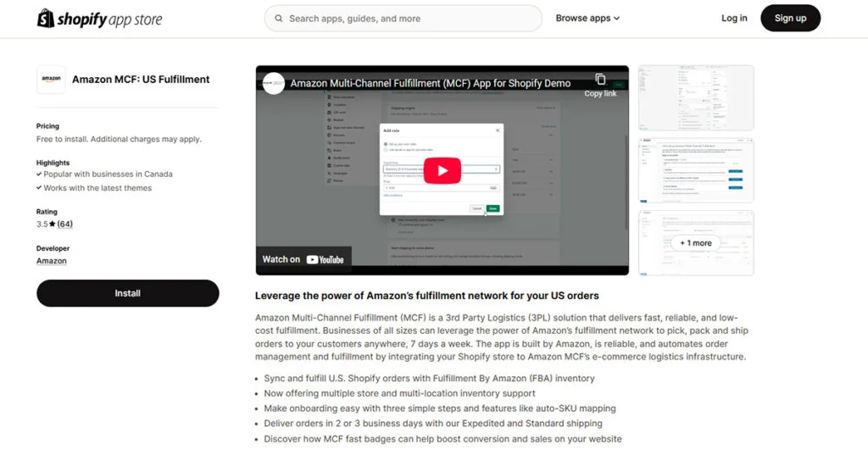The width and height of the screenshot is (868, 455).
Task: Click the Install button
Action: click(x=128, y=293)
